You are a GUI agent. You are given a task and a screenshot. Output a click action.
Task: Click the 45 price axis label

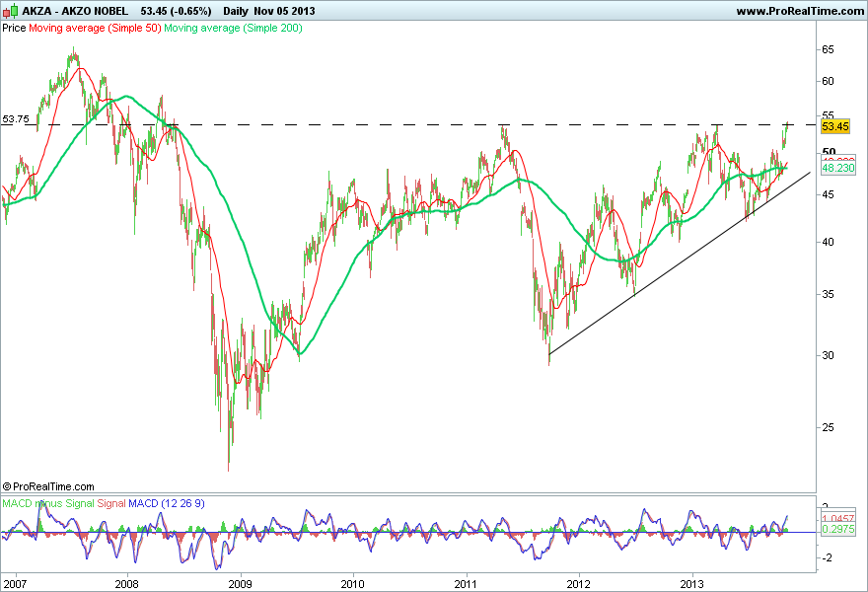[828, 195]
